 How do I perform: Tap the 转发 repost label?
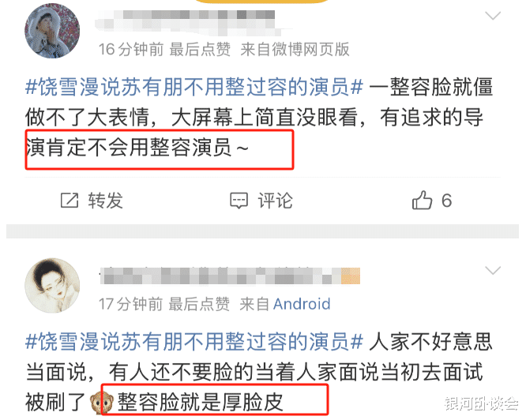point(105,201)
